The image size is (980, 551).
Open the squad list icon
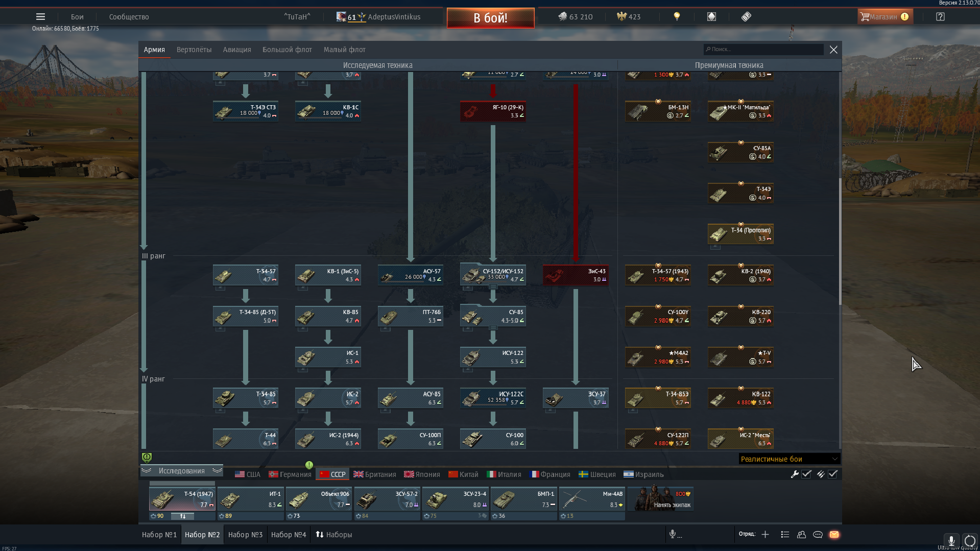[785, 534]
